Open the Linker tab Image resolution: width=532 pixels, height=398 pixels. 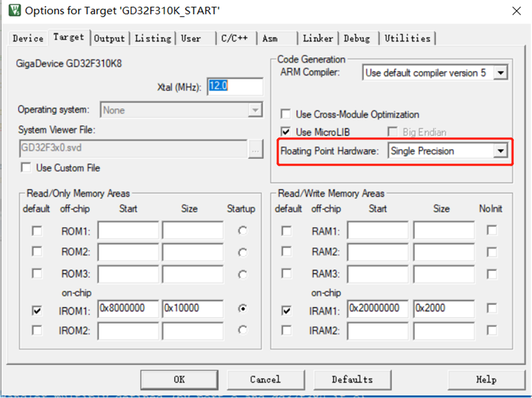[318, 38]
